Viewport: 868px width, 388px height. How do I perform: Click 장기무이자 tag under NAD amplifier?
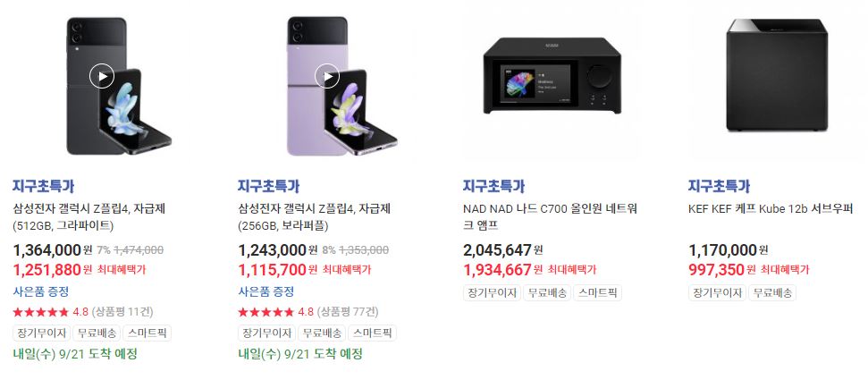pos(493,293)
